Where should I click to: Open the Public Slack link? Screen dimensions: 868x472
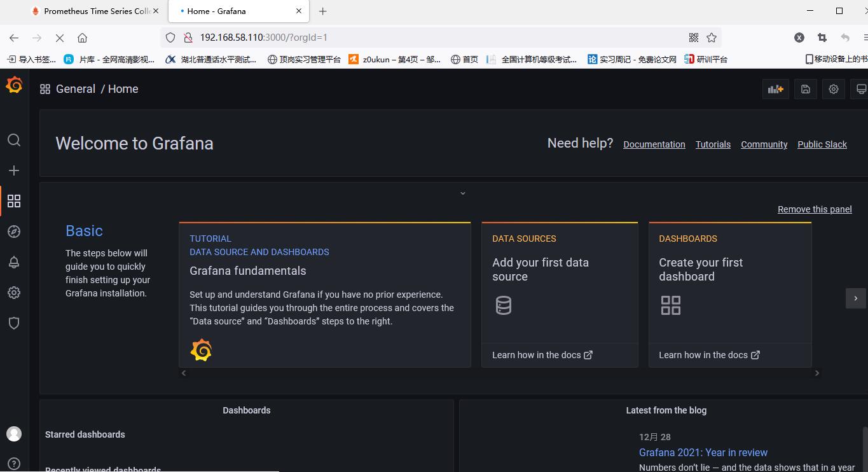coord(822,144)
